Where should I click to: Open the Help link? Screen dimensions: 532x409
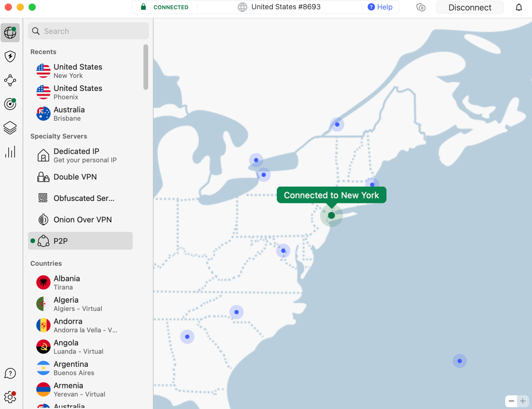tap(380, 7)
